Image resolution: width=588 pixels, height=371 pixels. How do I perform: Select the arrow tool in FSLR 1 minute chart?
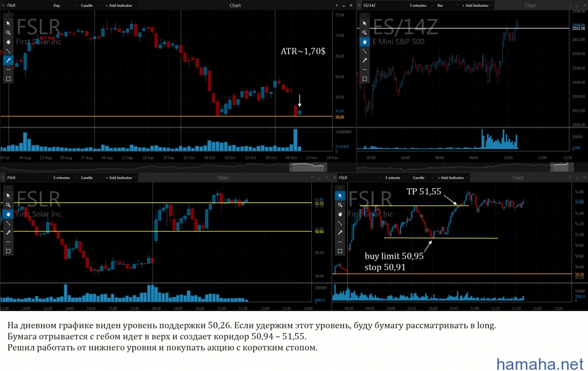[x=340, y=232]
